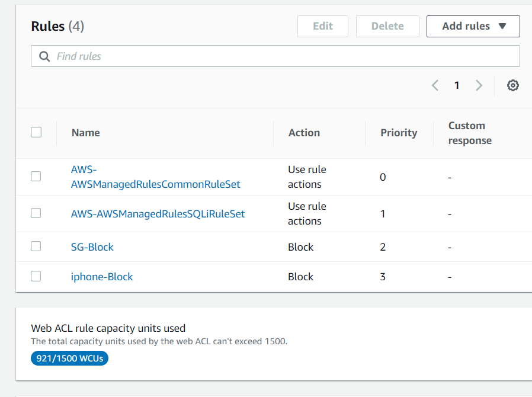
Task: Select the iphone-Block rule checkbox
Action: [x=36, y=276]
